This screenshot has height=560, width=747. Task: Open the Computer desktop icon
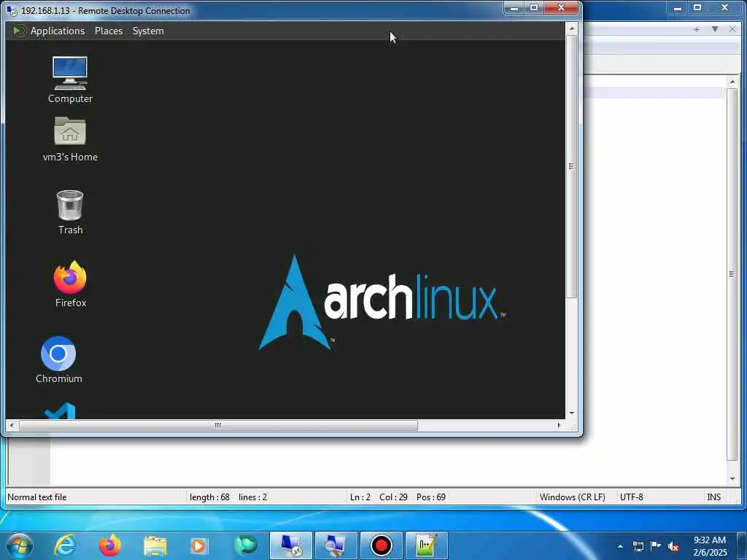[70, 79]
